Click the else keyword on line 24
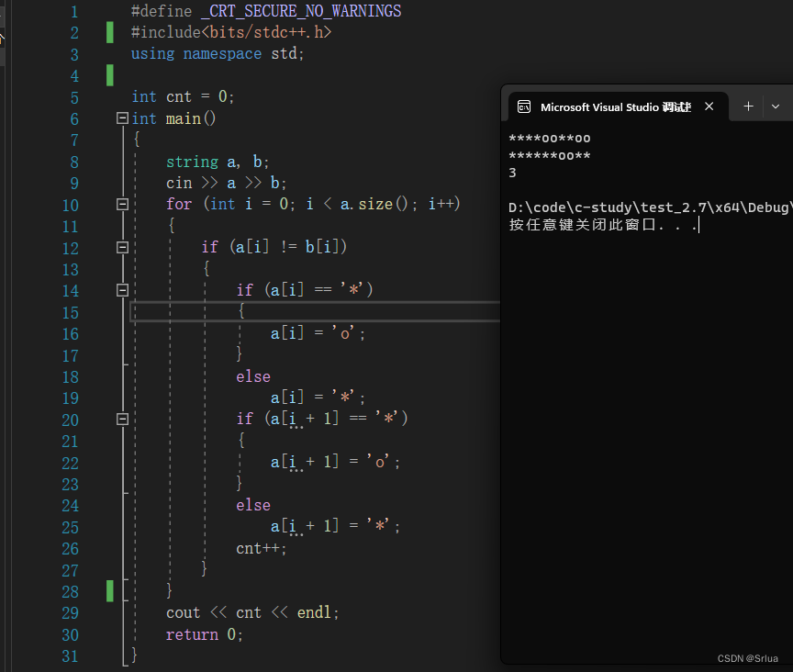This screenshot has width=793, height=672. click(x=253, y=505)
